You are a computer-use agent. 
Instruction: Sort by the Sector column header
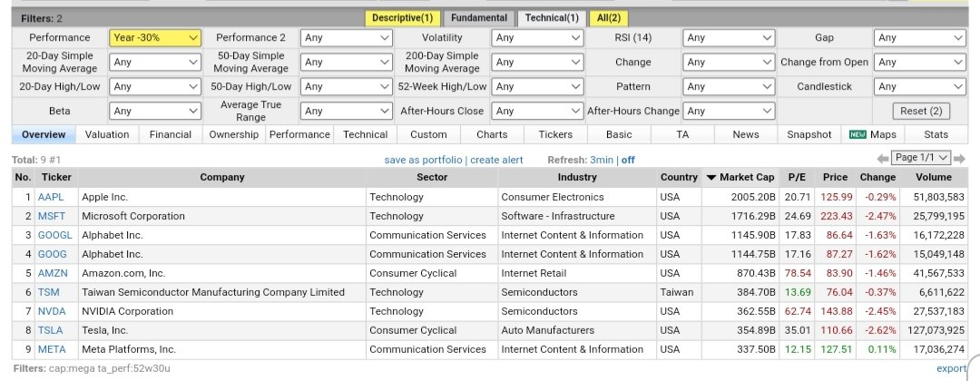[x=432, y=178]
